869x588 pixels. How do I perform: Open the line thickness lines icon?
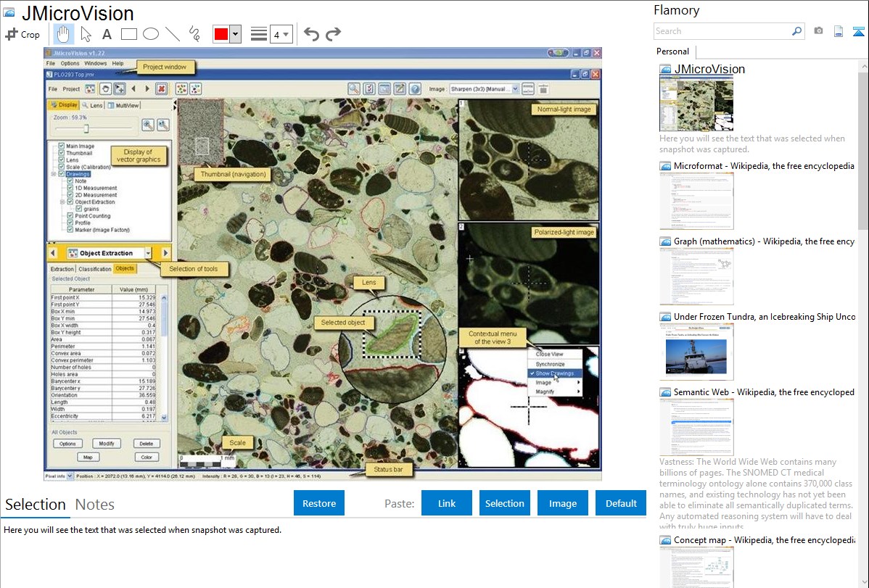coord(259,34)
